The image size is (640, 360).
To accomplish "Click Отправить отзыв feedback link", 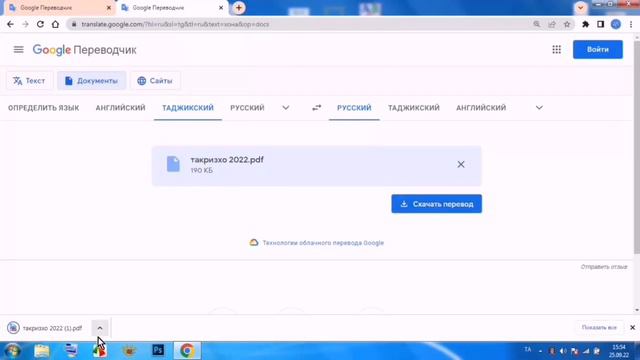I will tap(604, 267).
